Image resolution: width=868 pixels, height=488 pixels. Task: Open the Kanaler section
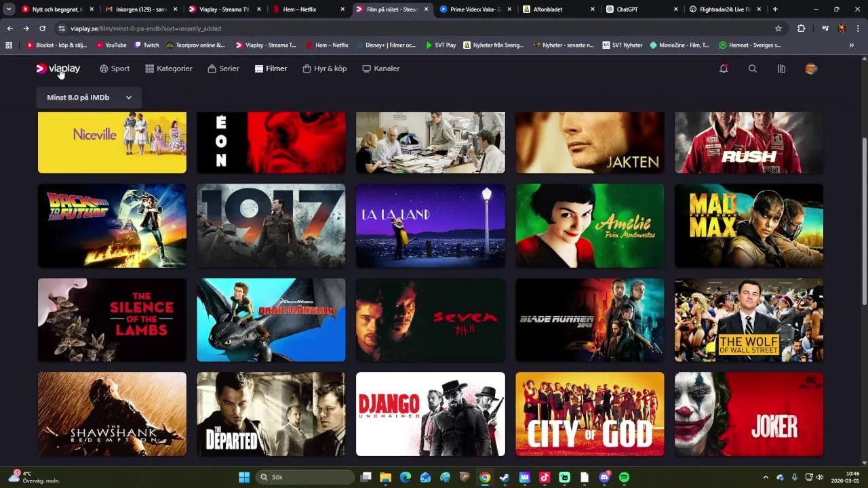pos(381,68)
